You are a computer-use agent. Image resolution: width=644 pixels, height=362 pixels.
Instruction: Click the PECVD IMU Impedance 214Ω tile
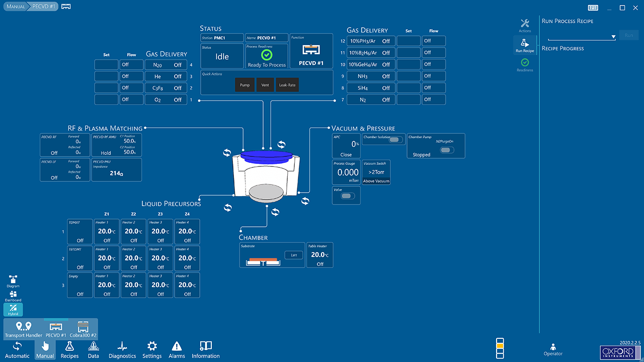[117, 170]
